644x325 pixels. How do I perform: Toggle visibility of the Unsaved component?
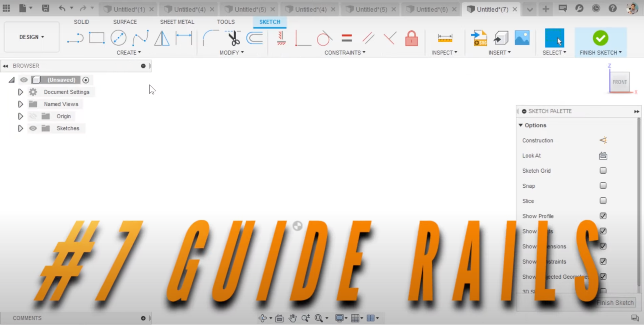(x=24, y=80)
